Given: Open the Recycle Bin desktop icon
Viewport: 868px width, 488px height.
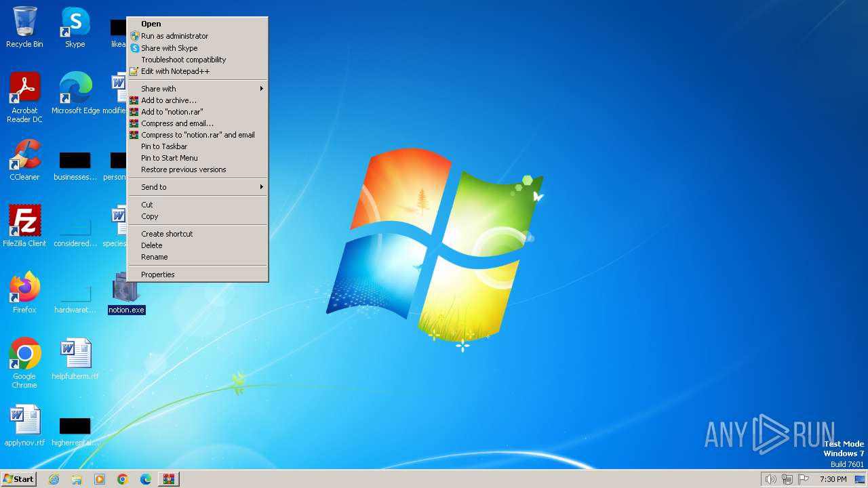Looking at the screenshot, I should tap(24, 27).
